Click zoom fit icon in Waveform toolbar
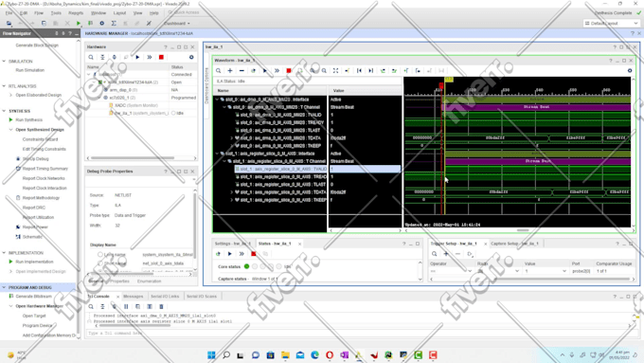Image resolution: width=644 pixels, height=363 pixels. click(335, 71)
